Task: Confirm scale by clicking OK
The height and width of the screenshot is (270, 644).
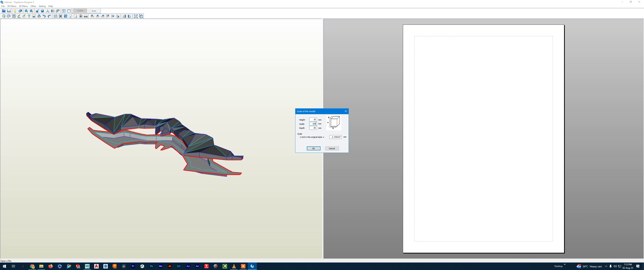Action: (x=314, y=148)
